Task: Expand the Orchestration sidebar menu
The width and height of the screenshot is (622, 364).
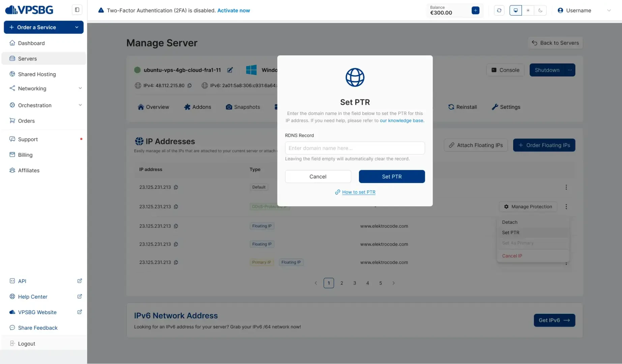Action: [x=80, y=105]
